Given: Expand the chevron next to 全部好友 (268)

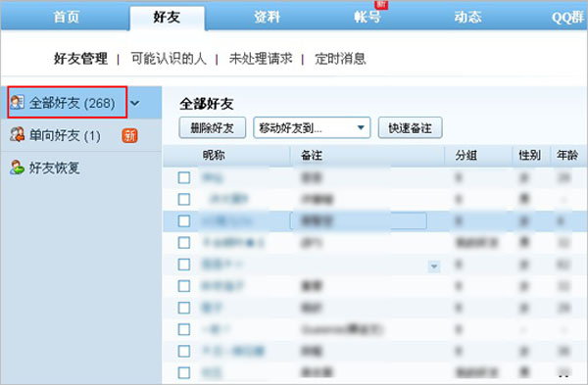Looking at the screenshot, I should [135, 103].
